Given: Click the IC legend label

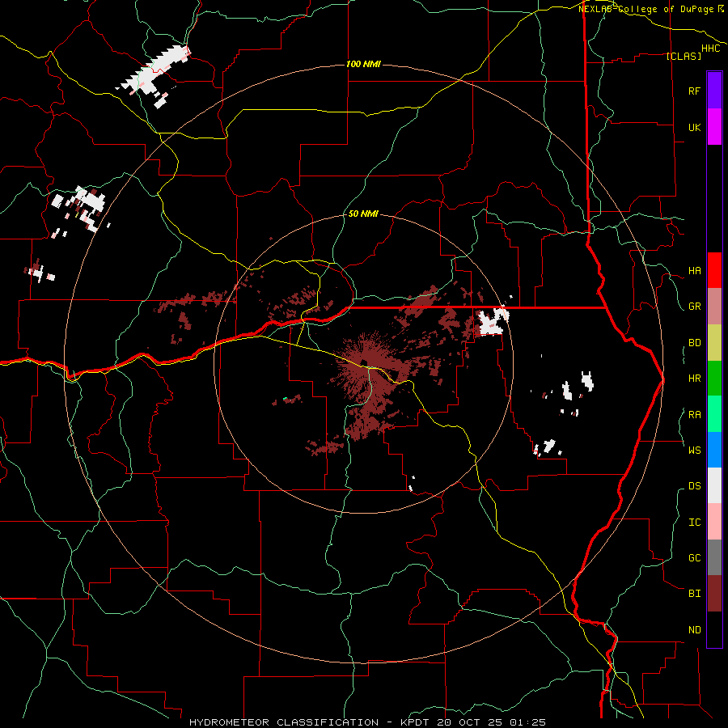Looking at the screenshot, I should (x=694, y=523).
